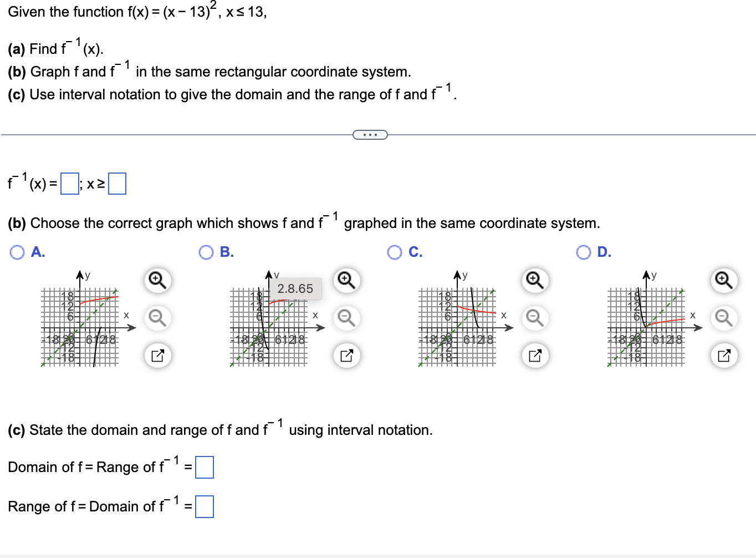Zoom in on graph B
756x558 pixels.
coord(346,281)
